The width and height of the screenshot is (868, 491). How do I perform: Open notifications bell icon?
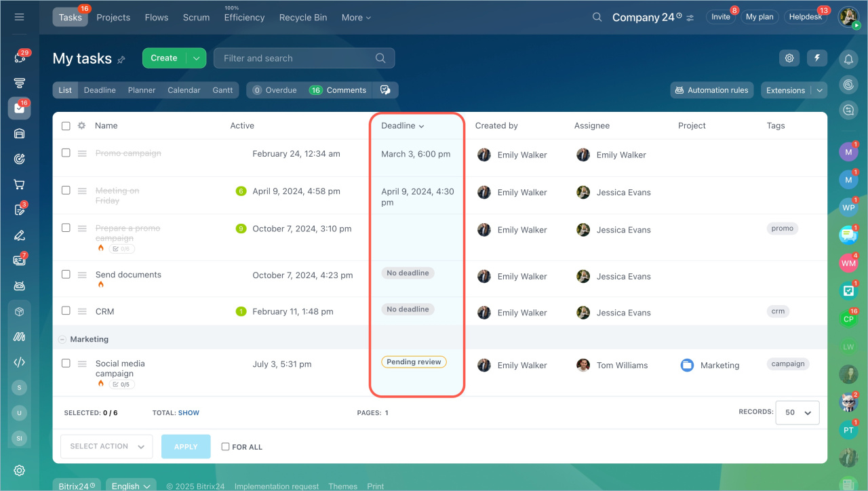pos(848,60)
